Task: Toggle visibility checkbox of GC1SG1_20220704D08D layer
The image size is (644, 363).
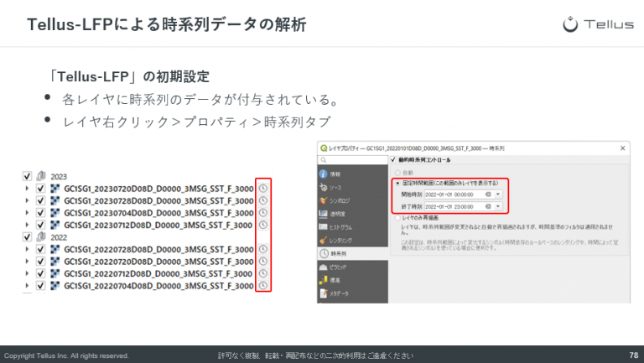Action: tap(40, 285)
